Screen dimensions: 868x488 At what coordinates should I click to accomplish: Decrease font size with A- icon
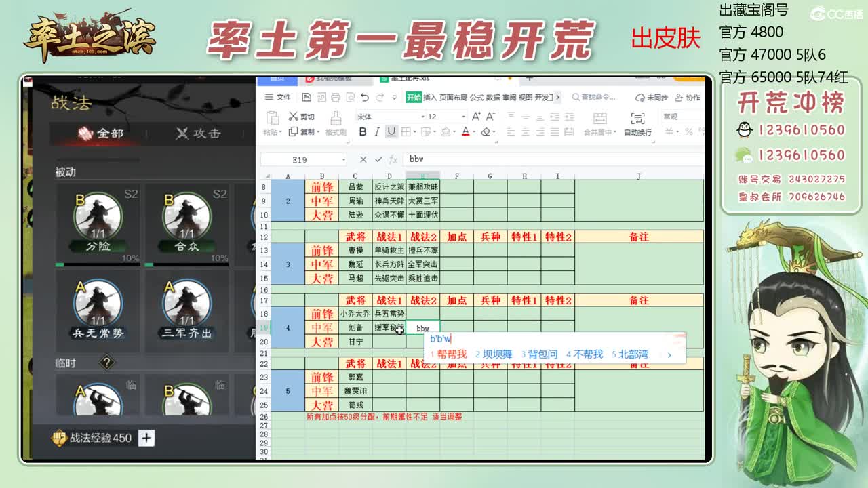(x=491, y=117)
